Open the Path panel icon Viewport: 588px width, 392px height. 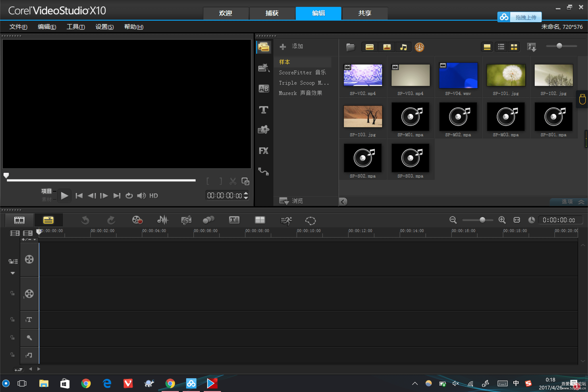tap(264, 172)
